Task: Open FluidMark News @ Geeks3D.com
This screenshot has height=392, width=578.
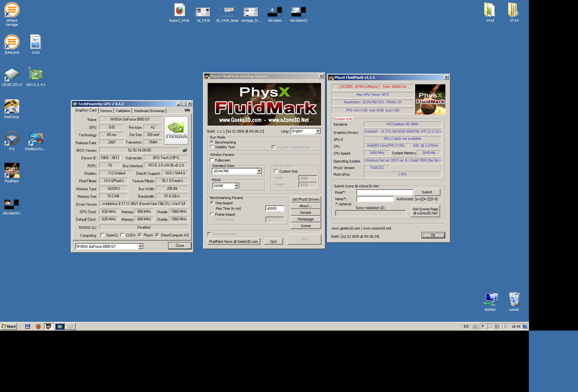Action: (233, 241)
